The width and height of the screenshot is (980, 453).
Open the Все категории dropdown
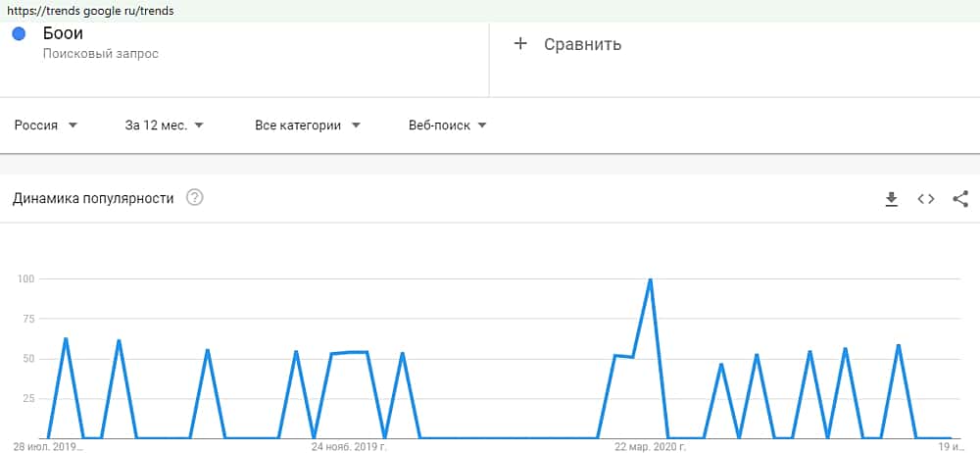308,126
